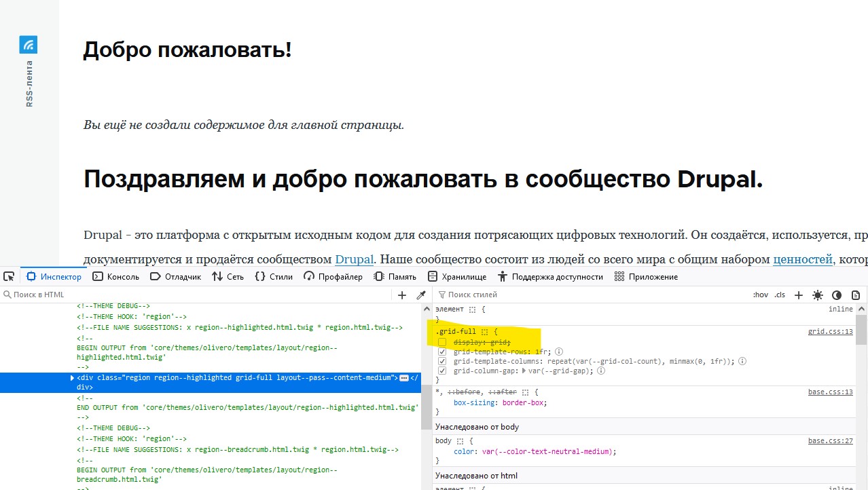The width and height of the screenshot is (868, 490).
Task: Click the markup panel scroll-up arrow
Action: 427,308
